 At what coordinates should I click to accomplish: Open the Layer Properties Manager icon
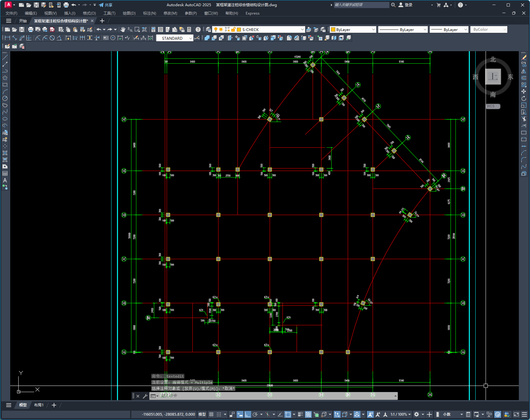pyautogui.click(x=208, y=29)
